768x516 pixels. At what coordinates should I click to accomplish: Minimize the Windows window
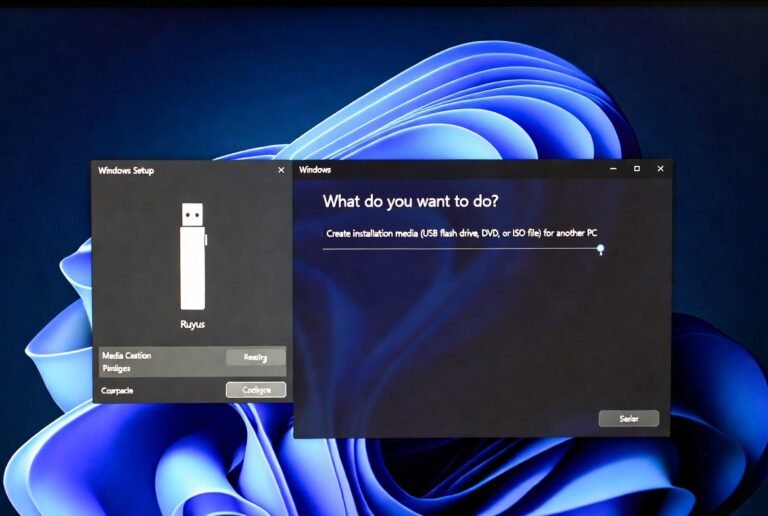pyautogui.click(x=613, y=169)
